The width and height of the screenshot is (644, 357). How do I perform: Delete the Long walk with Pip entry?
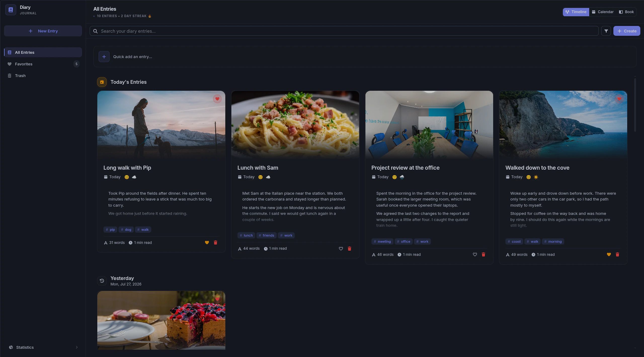(x=215, y=242)
